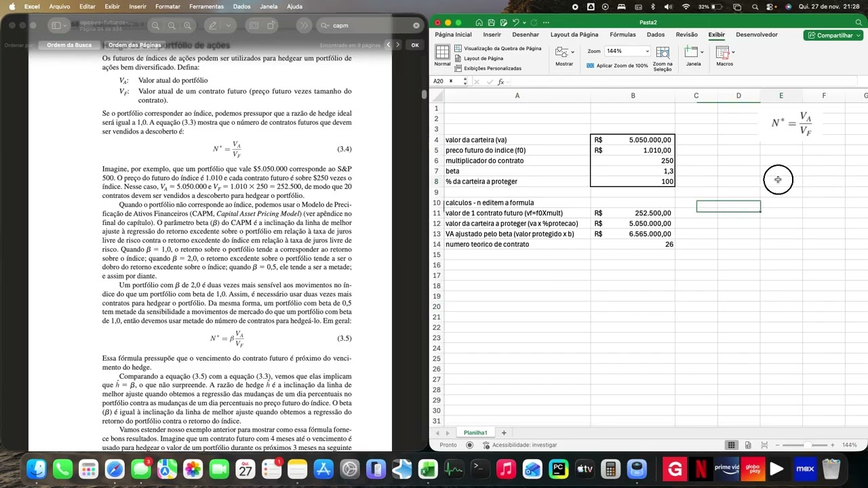
Task: Click the fx insert function icon
Action: click(x=500, y=82)
